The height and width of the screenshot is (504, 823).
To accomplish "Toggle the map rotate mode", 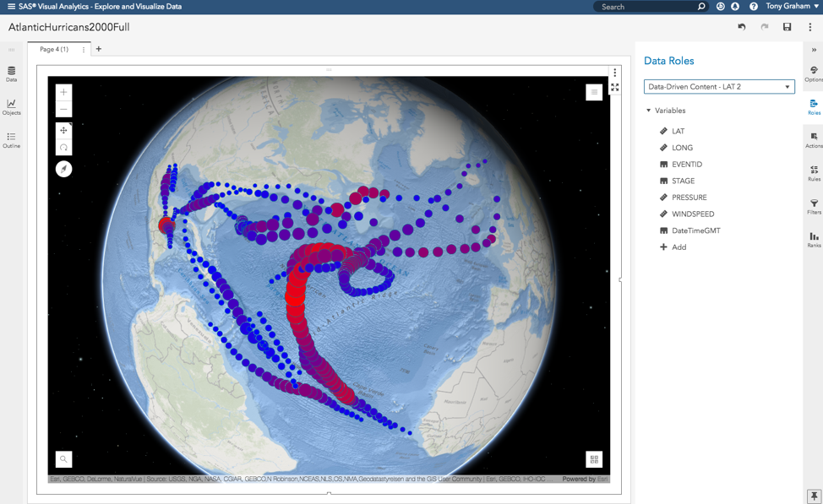I will pyautogui.click(x=63, y=149).
